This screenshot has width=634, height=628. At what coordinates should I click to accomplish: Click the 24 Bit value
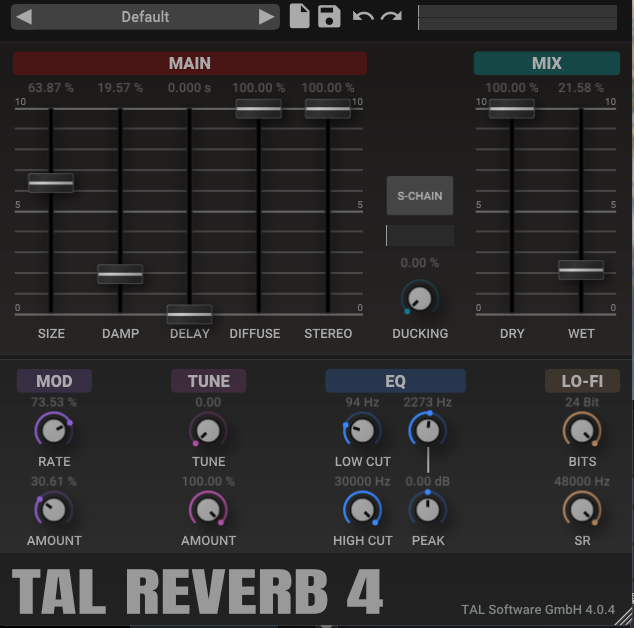pos(582,402)
